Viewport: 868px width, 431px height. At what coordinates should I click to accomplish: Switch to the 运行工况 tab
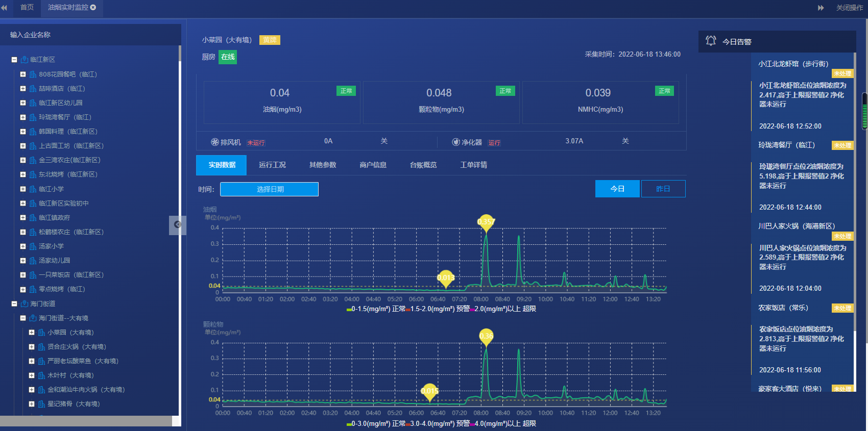[272, 165]
